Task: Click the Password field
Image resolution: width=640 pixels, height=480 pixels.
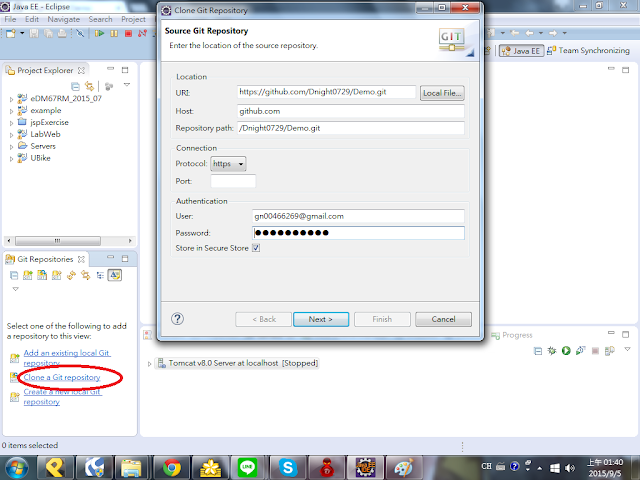Action: point(358,233)
